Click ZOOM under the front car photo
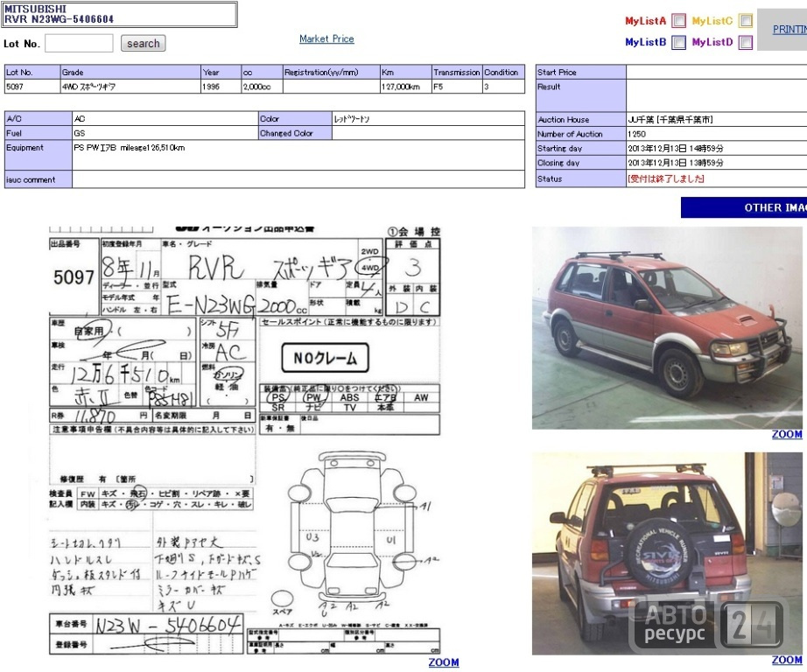Screen dimensions: 807x672 point(787,434)
